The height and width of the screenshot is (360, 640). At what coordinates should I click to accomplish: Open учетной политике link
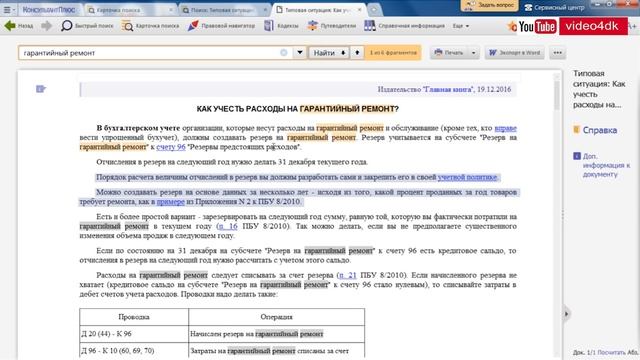click(x=467, y=177)
